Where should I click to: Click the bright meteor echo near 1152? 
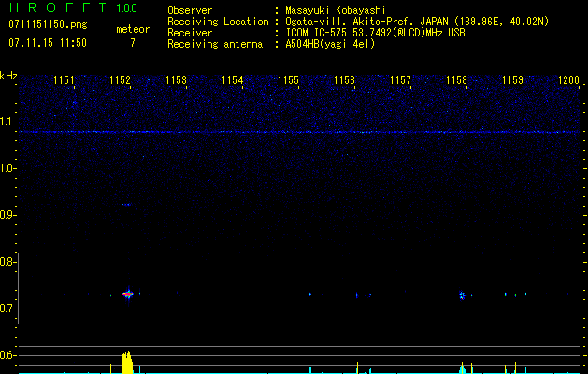tap(127, 295)
